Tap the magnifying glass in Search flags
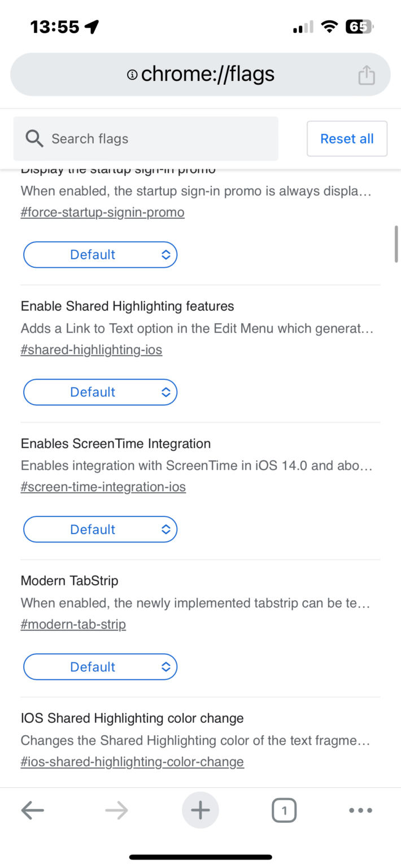 click(x=34, y=138)
